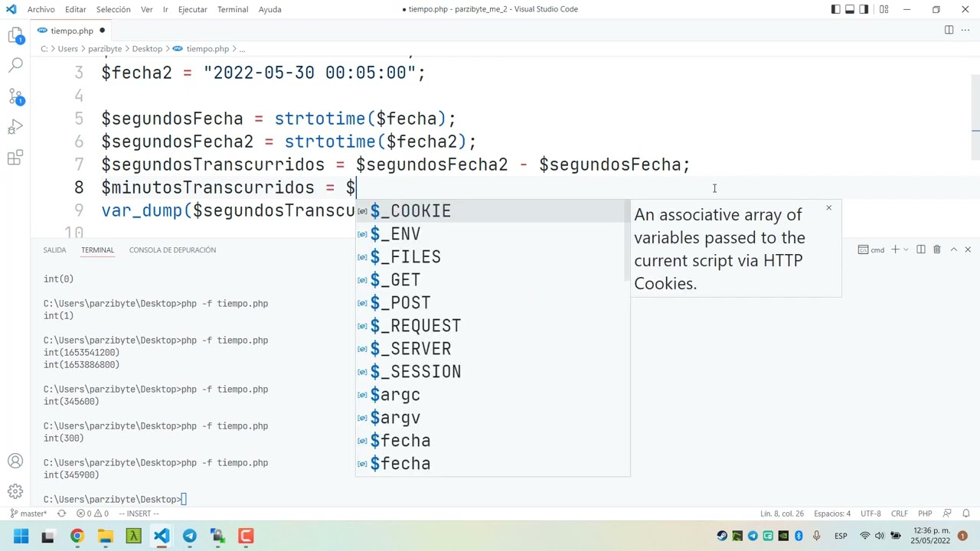This screenshot has height=551, width=980.
Task: Switch to the SALIDA panel tab
Action: [54, 249]
